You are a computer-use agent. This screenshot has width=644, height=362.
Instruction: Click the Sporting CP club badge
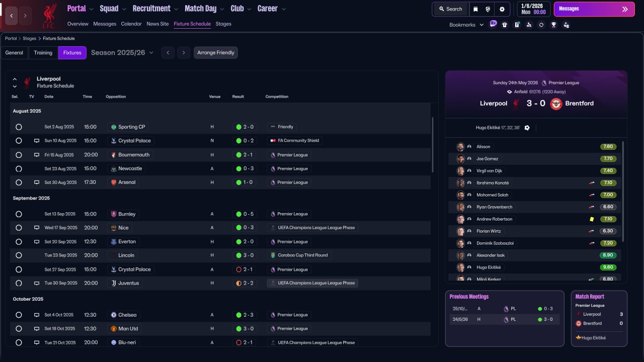pos(114,127)
